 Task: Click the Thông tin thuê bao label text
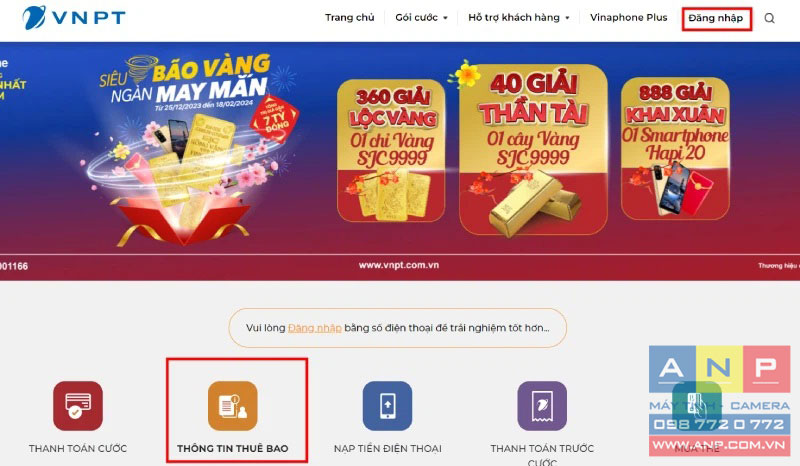[x=233, y=448]
